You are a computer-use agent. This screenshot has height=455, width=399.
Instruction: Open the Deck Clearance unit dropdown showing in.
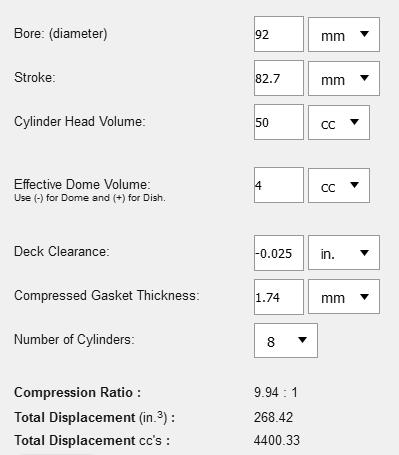tap(344, 253)
